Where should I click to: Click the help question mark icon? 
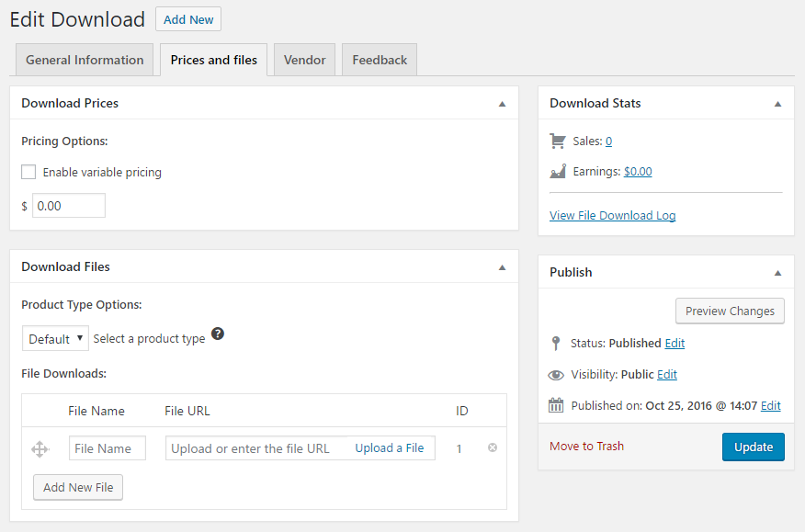218,334
